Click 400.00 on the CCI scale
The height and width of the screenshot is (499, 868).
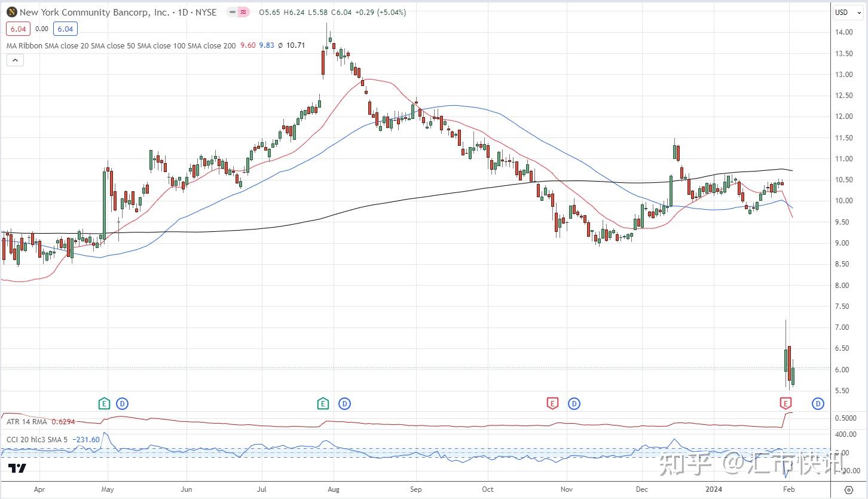[845, 434]
